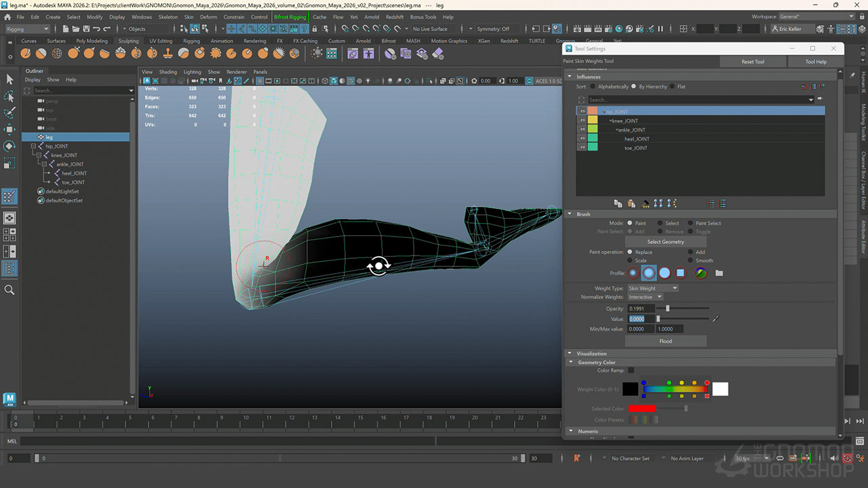
Task: Click the Save scene icon
Action: coord(87,29)
